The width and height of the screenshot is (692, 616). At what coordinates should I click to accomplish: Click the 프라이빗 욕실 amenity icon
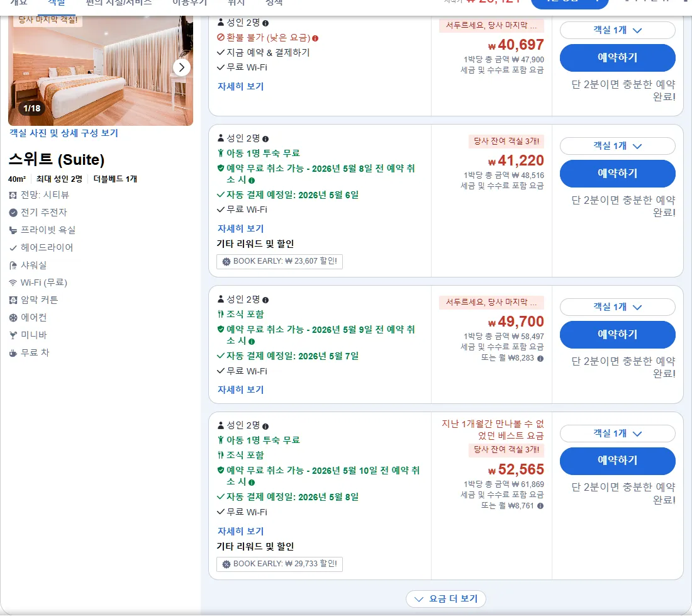point(13,230)
